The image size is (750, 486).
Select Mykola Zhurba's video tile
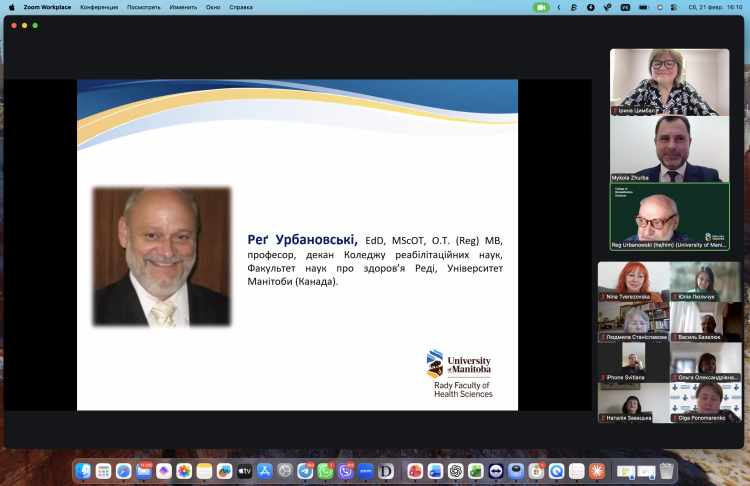[x=669, y=149]
